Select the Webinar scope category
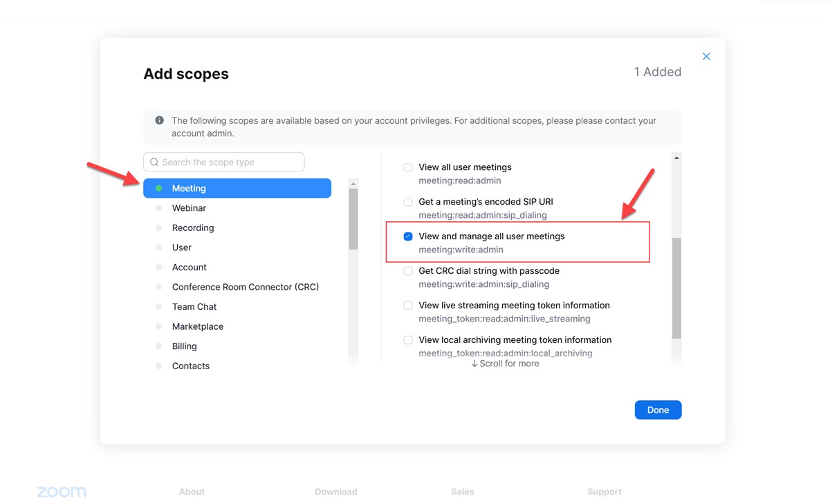Viewport: 830px width, 504px height. coord(189,208)
